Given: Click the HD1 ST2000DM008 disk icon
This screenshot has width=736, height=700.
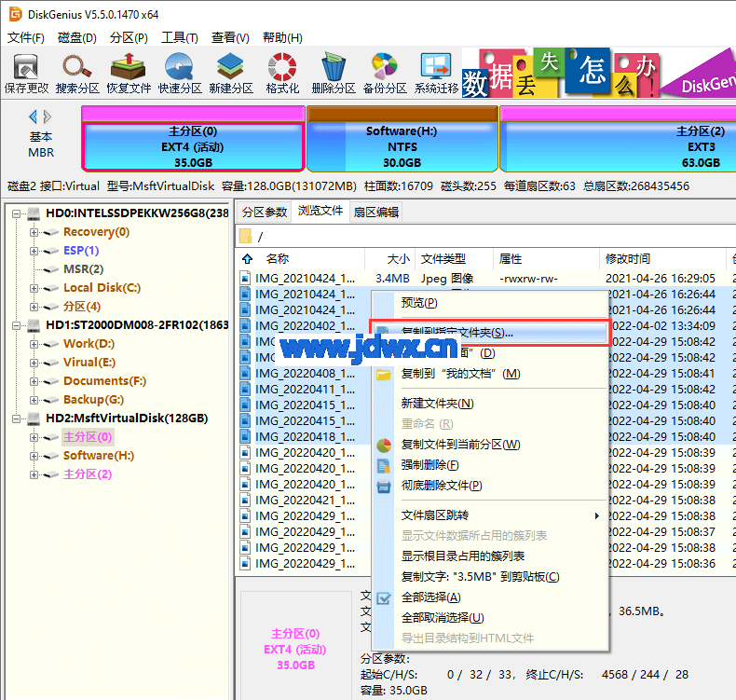Looking at the screenshot, I should coord(34,325).
